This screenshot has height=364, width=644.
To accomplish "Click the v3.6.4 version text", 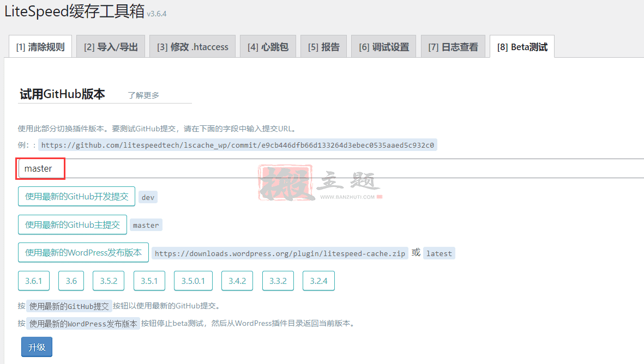I will (157, 14).
